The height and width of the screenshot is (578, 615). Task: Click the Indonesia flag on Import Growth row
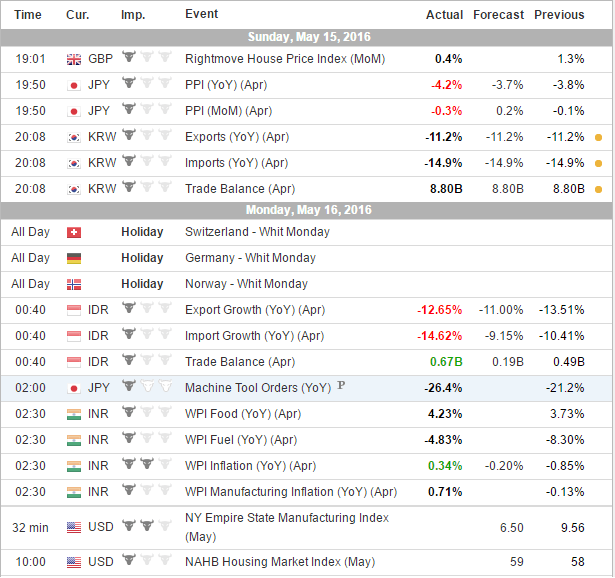pos(74,336)
